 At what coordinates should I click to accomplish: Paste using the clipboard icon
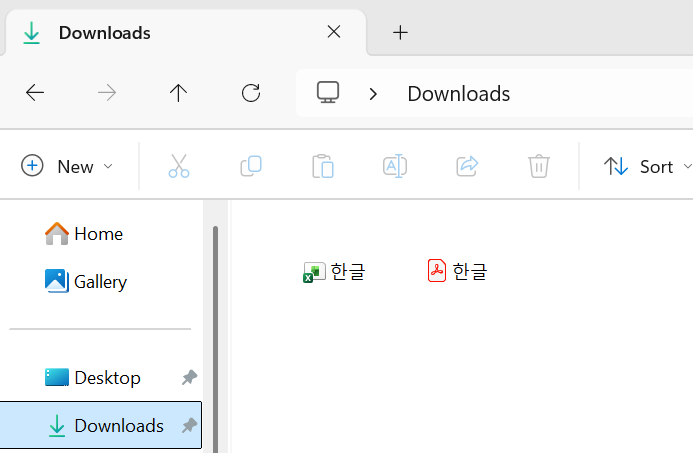tap(323, 166)
